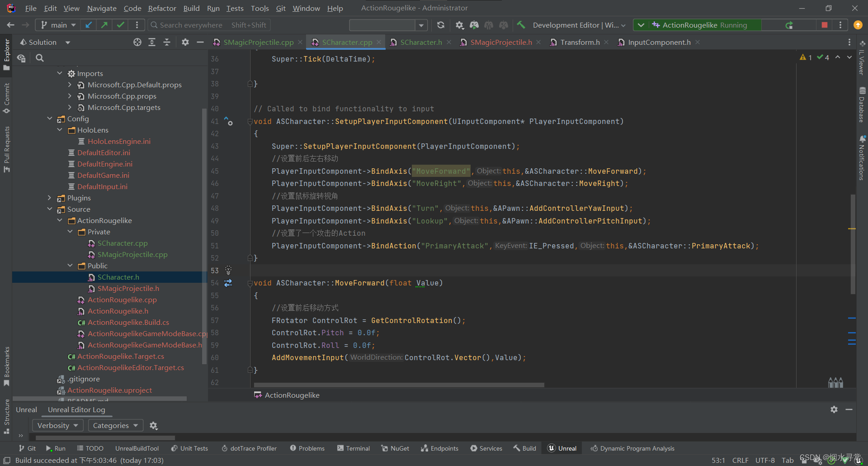The image size is (868, 466).
Task: Open the dotTrace Profiler tool window
Action: pyautogui.click(x=249, y=448)
